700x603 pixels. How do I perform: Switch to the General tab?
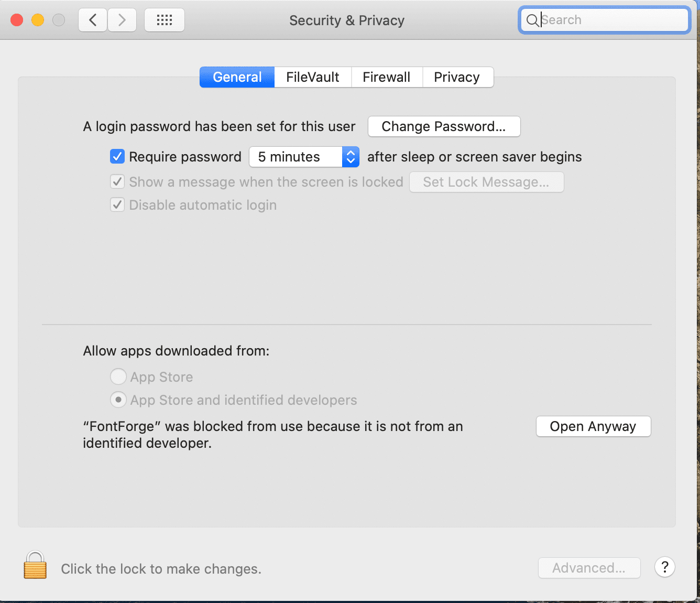237,77
